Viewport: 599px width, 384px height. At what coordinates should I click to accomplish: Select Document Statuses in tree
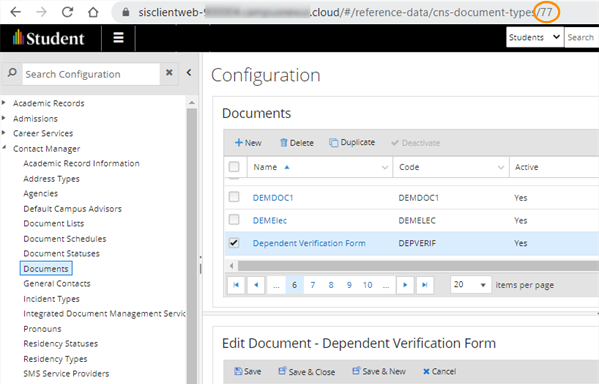click(62, 253)
